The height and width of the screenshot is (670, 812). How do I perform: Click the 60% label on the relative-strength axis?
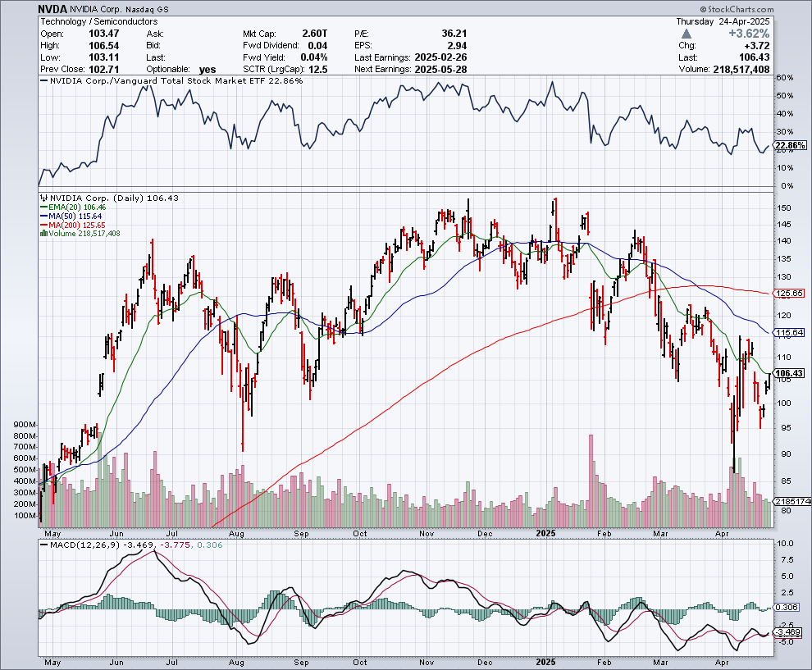(x=785, y=77)
